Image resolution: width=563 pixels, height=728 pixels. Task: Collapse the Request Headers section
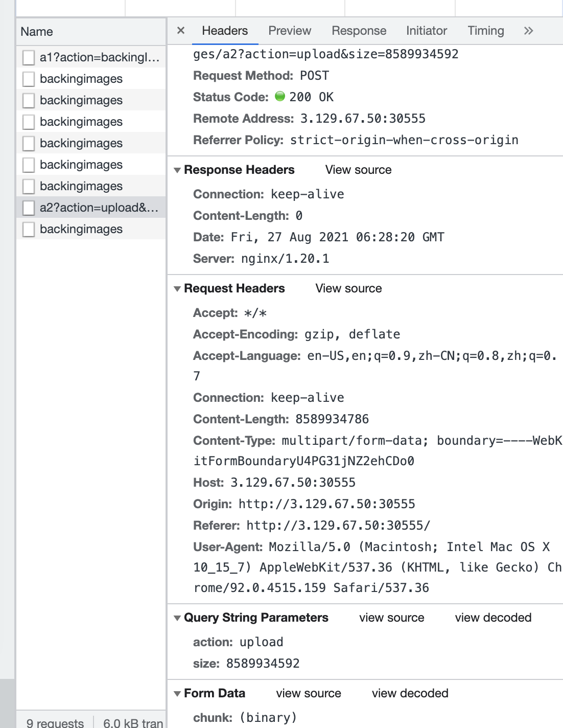click(177, 288)
